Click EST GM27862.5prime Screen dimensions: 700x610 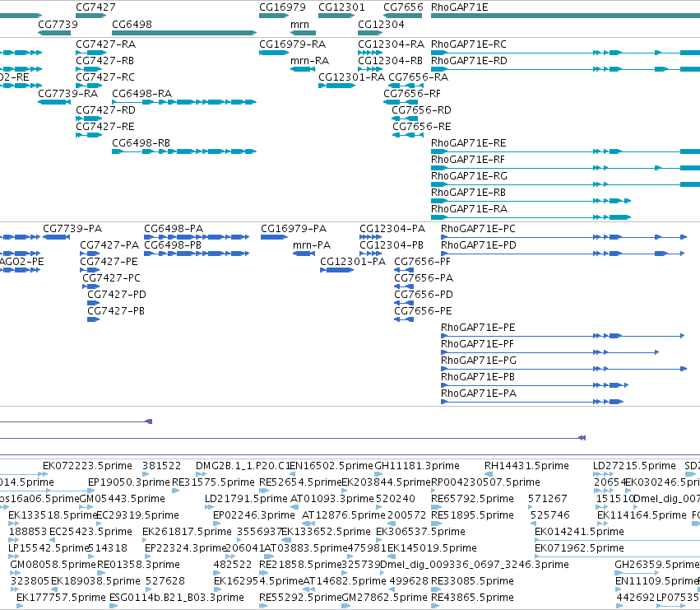pyautogui.click(x=384, y=598)
